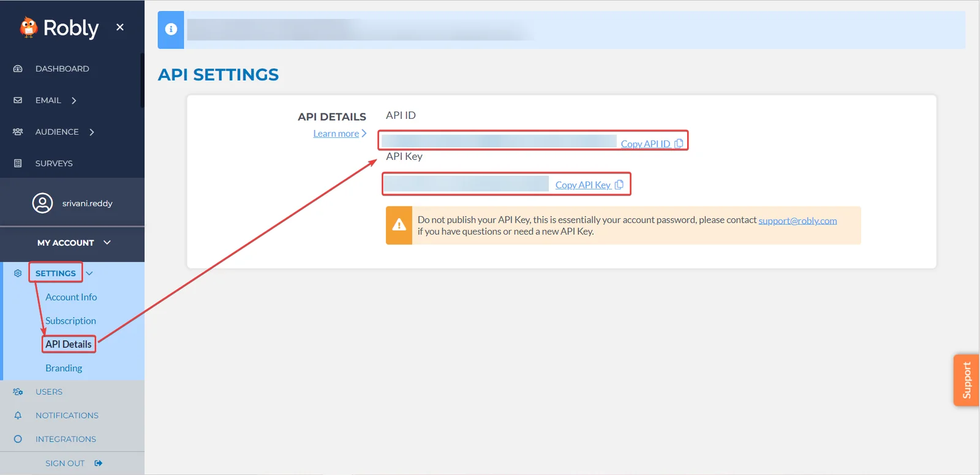Click the user avatar icon
Image resolution: width=980 pixels, height=475 pixels.
42,203
